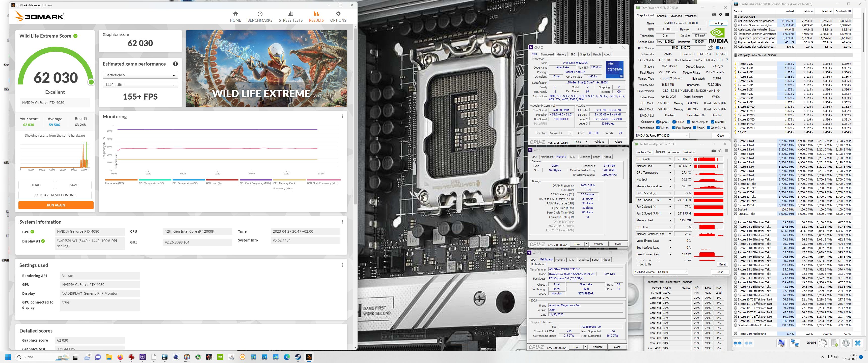868x363 pixels.
Task: Open the Monitoring panel three-dot menu
Action: pos(342,116)
